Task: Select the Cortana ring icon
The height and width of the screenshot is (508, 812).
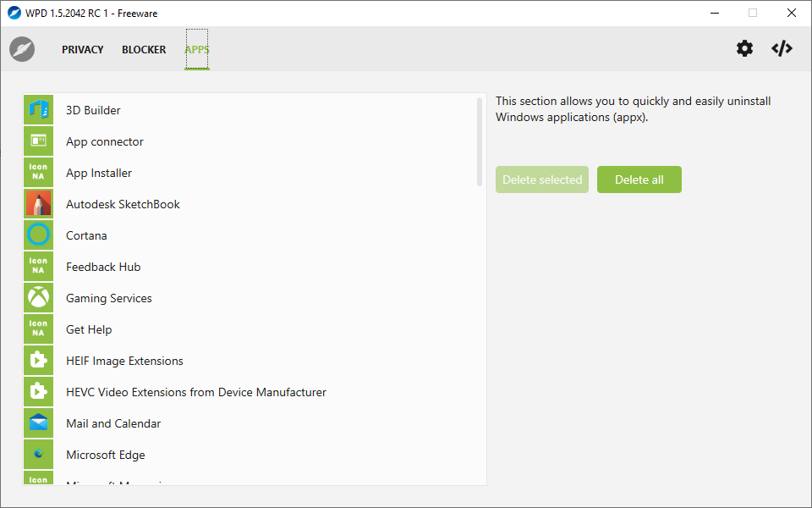Action: [38, 235]
